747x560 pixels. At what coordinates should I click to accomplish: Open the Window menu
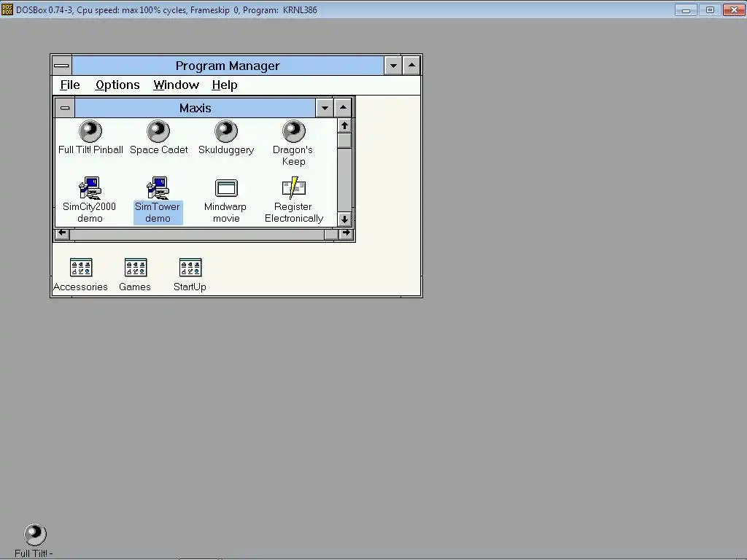pos(177,85)
